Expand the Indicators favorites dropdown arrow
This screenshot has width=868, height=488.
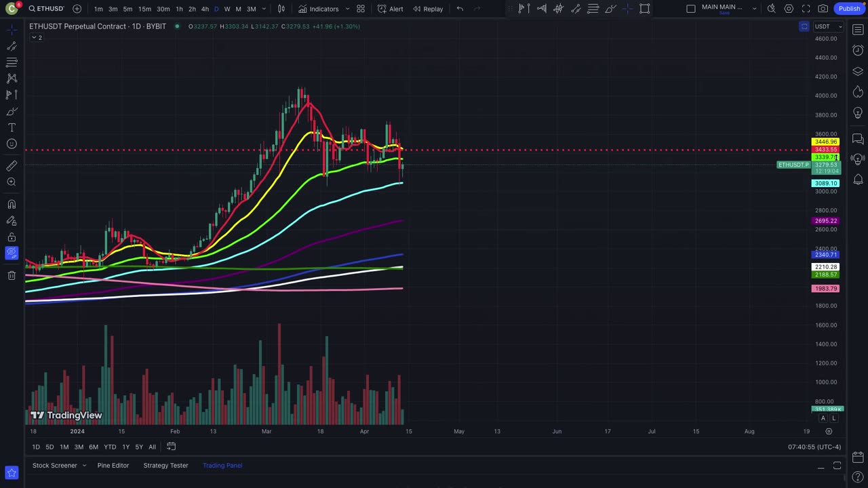[x=347, y=9]
